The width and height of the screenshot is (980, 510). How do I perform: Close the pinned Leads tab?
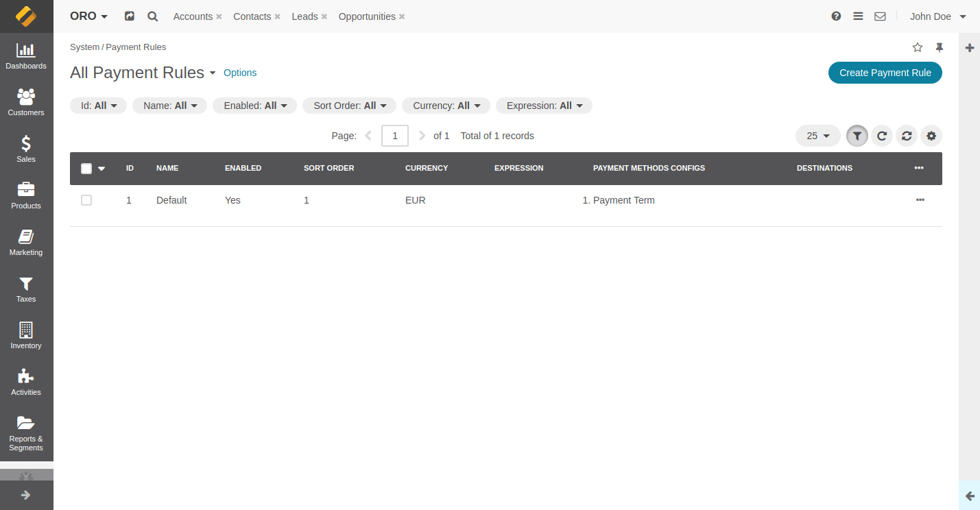tap(324, 16)
